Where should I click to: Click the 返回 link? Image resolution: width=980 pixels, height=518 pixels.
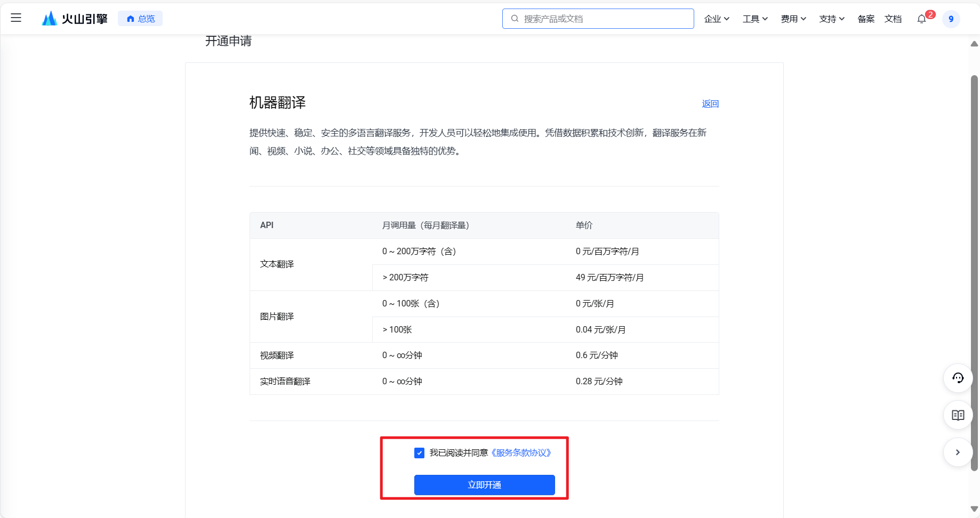pos(710,104)
